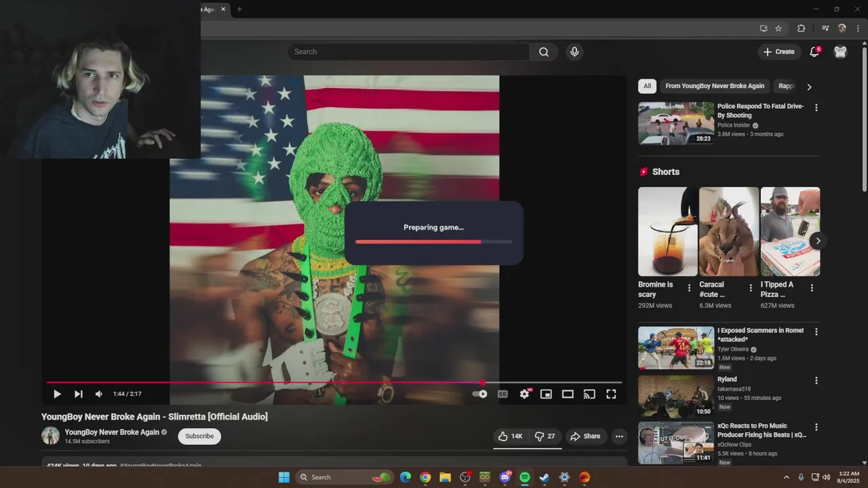Switch to theater mode

click(x=568, y=394)
